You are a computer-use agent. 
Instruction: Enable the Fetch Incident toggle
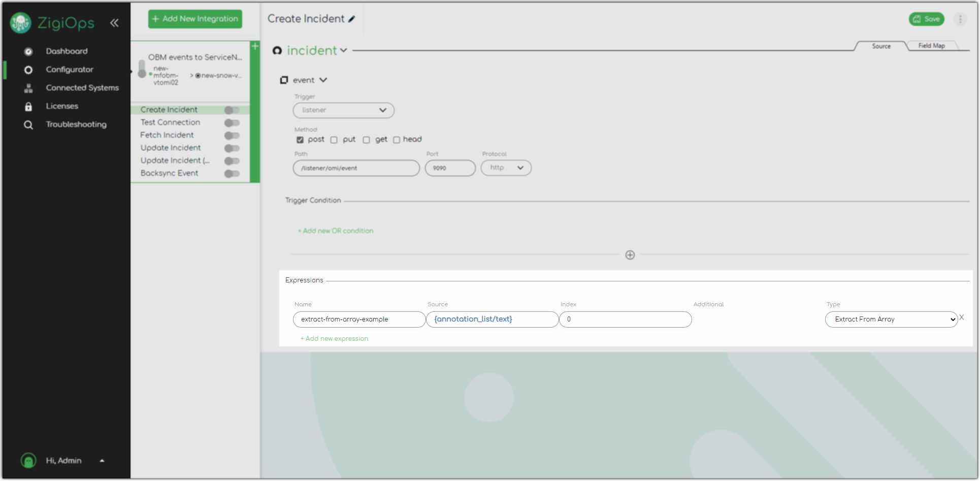tap(232, 136)
